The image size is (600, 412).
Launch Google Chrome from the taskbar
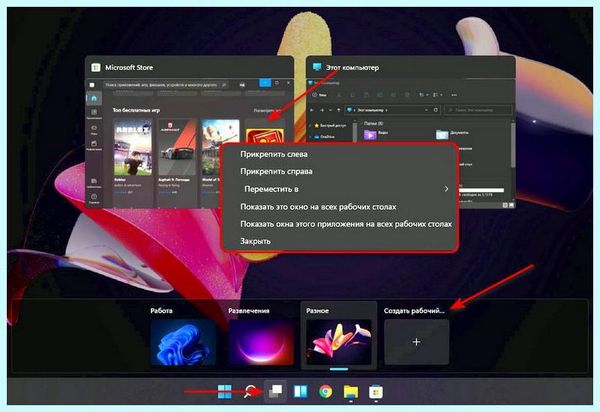point(326,391)
